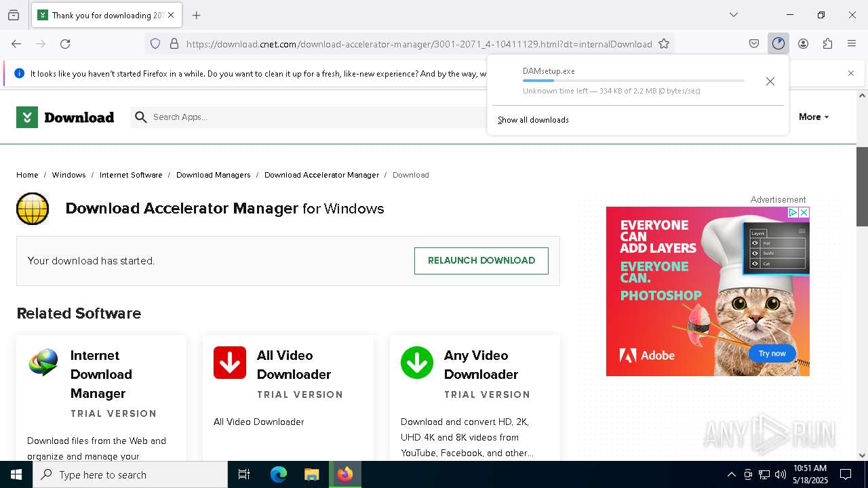Image resolution: width=868 pixels, height=488 pixels.
Task: Open Firefox View recent browsing icon
Action: (x=14, y=15)
